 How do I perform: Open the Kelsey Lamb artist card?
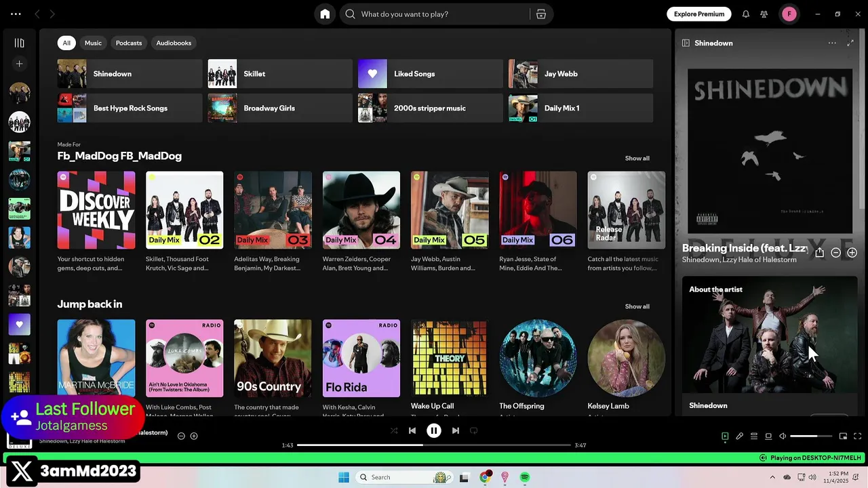pyautogui.click(x=627, y=367)
